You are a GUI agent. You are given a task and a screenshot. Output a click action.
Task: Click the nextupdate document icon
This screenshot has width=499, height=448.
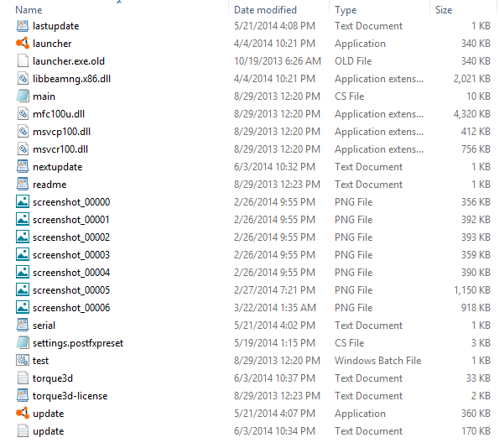[23, 167]
